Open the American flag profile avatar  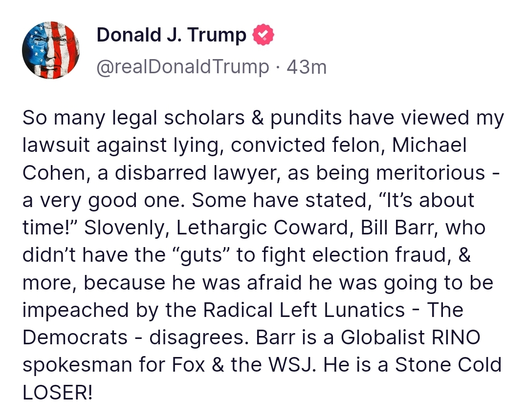pyautogui.click(x=51, y=50)
